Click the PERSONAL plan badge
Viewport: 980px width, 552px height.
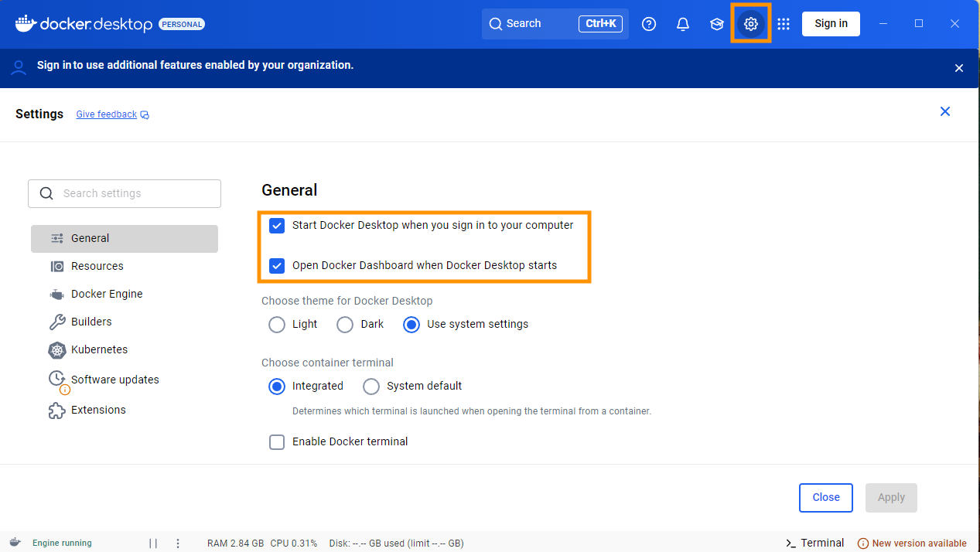(x=182, y=24)
